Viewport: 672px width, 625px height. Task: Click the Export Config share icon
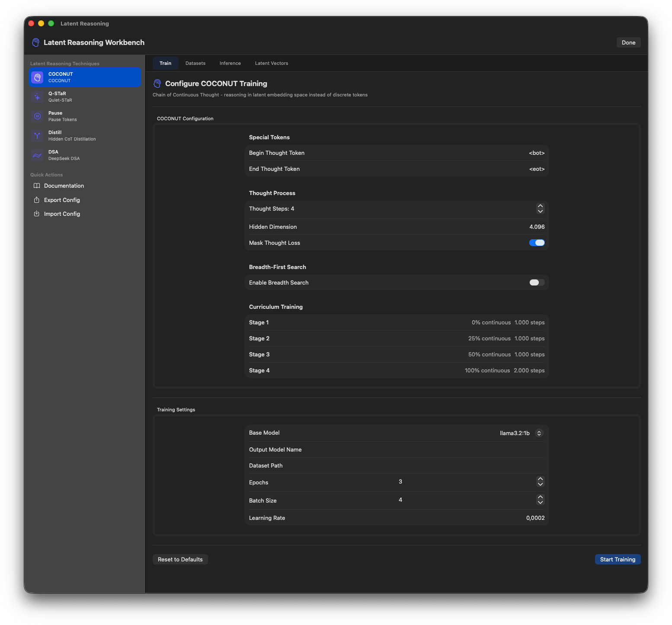(37, 200)
